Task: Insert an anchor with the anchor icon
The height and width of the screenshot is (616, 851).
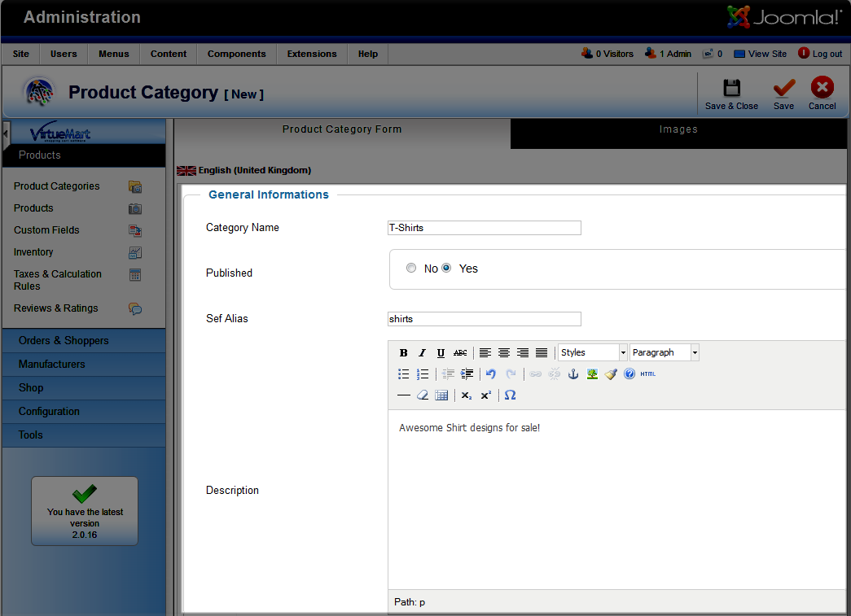Action: pos(572,374)
